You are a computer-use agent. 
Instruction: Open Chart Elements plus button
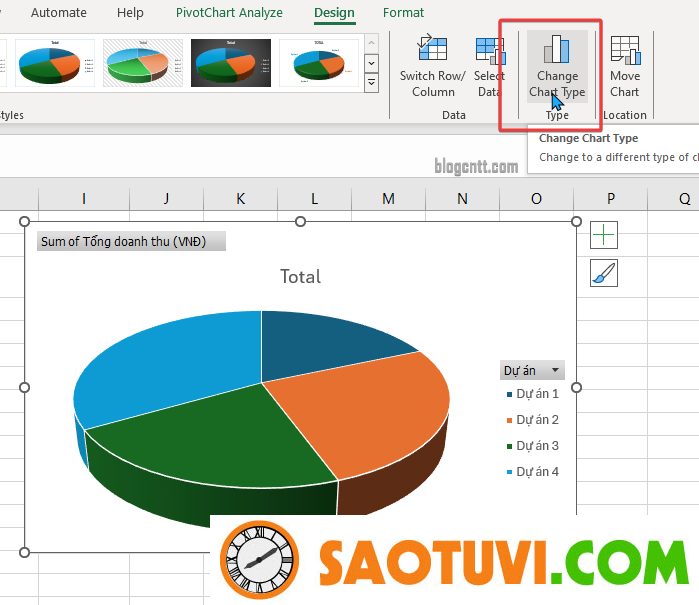click(x=604, y=235)
